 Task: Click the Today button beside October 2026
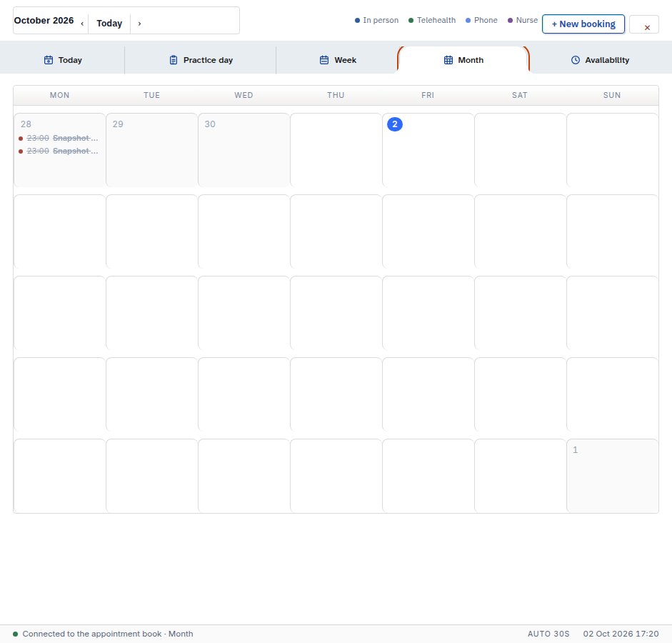[109, 24]
